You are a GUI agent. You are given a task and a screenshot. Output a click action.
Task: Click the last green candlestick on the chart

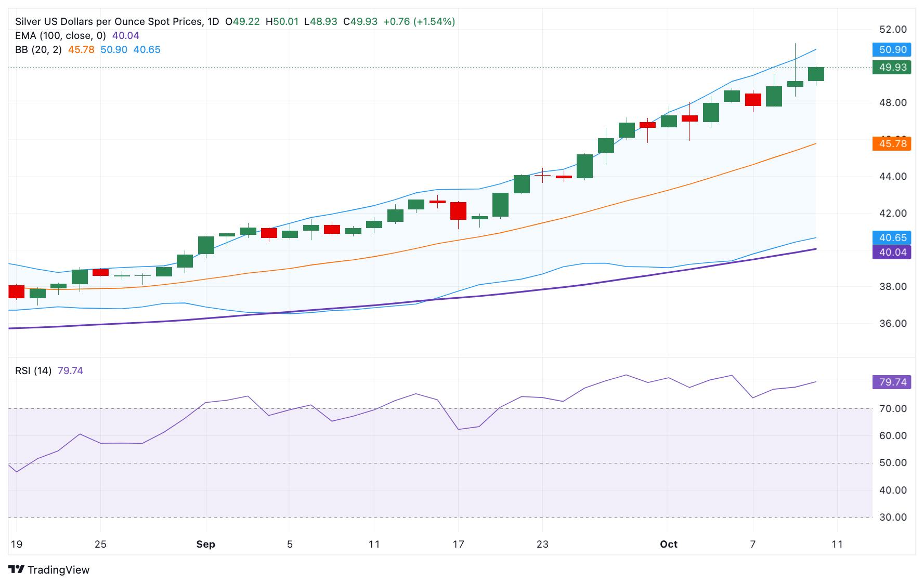[816, 74]
